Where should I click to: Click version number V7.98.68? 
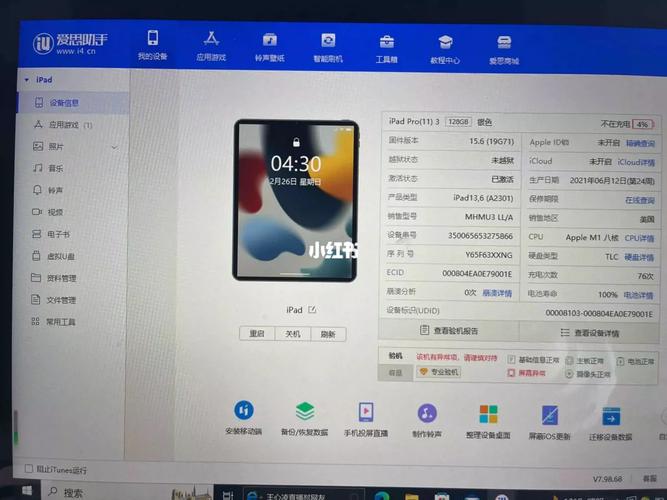607,479
